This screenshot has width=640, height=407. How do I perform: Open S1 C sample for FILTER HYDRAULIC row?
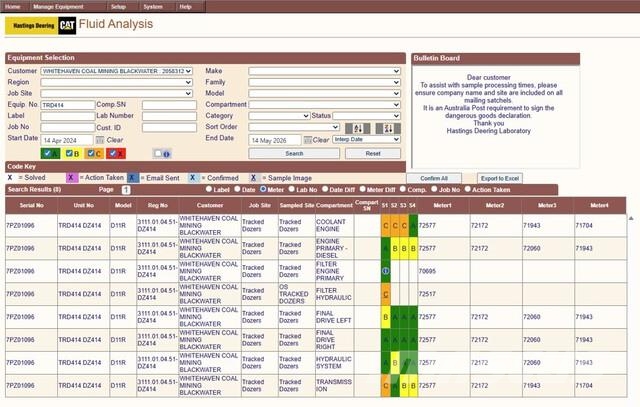(x=386, y=294)
